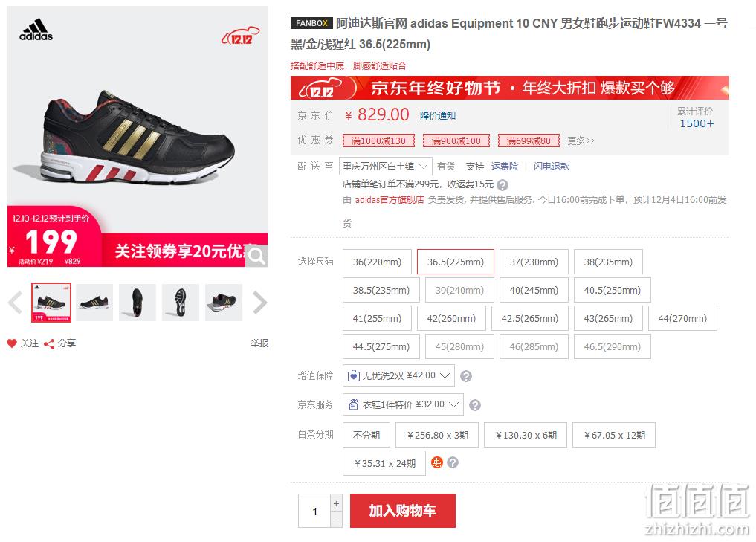Expand the 无忧洗2双 ¥42.00 dropdown

click(398, 375)
